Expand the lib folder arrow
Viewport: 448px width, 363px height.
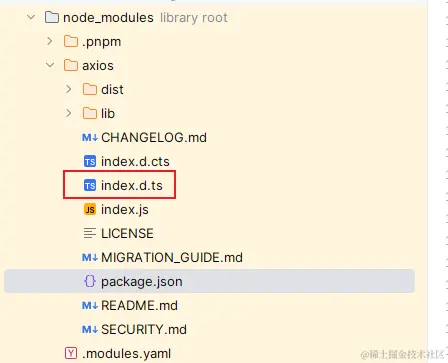point(69,113)
